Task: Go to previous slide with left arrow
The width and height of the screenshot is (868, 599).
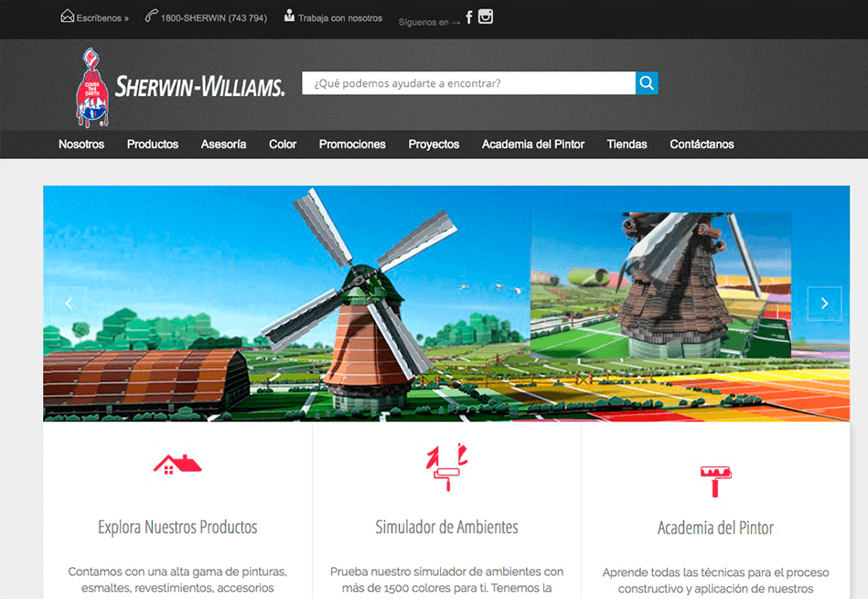Action: [x=69, y=303]
